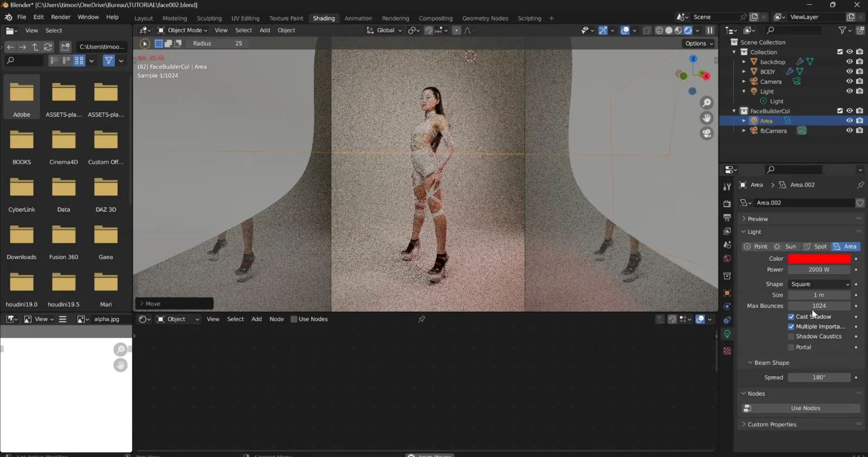Enable the Use Nodes checkbox in shader editor
This screenshot has height=457, width=868.
click(x=294, y=319)
